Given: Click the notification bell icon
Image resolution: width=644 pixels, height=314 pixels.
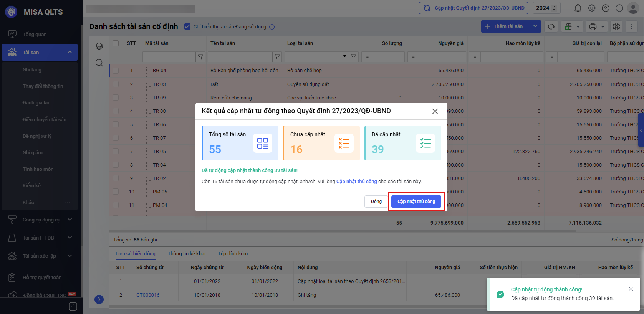Looking at the screenshot, I should [578, 8].
